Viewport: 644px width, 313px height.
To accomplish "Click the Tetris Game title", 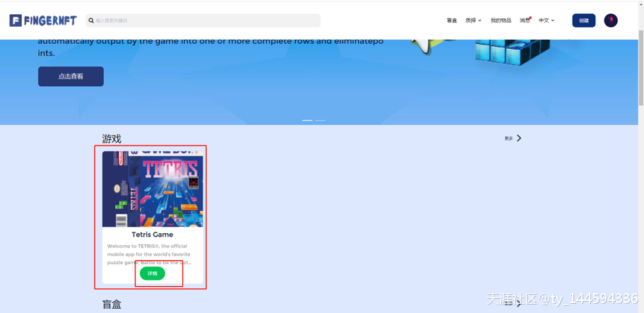I will [153, 235].
